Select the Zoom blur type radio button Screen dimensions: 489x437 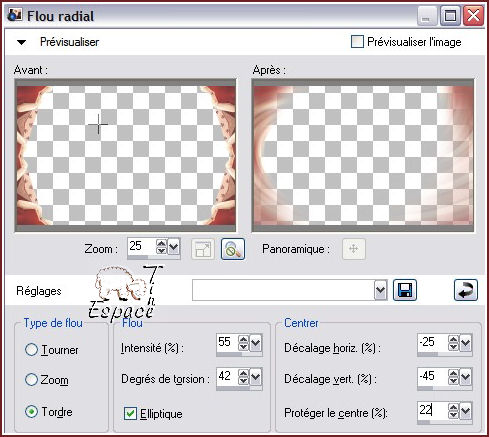31,380
